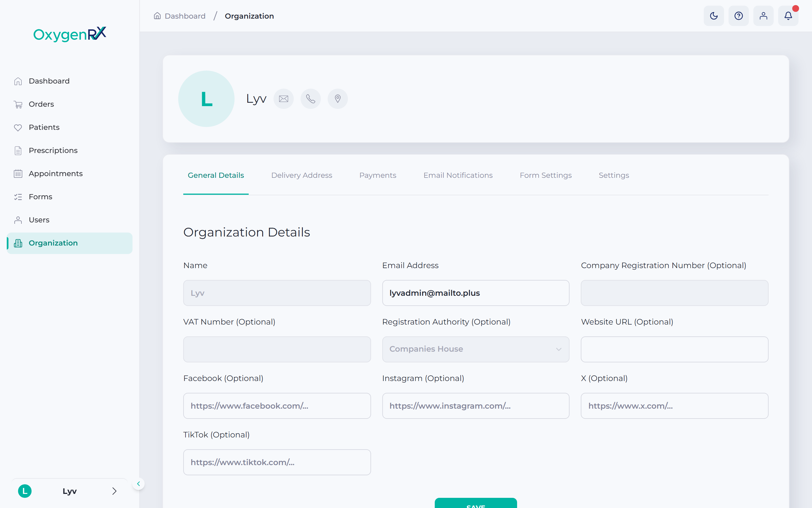Click the Website URL input field
The width and height of the screenshot is (812, 508).
(x=674, y=349)
